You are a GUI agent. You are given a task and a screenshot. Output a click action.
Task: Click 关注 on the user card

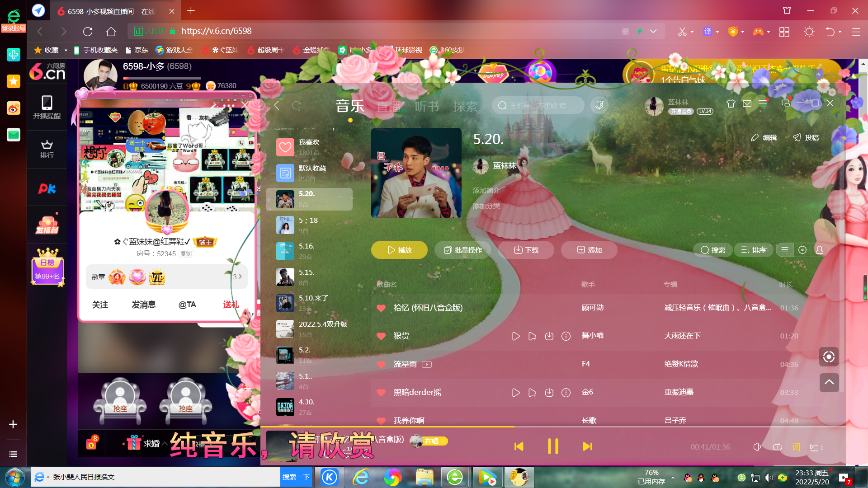[x=100, y=305]
